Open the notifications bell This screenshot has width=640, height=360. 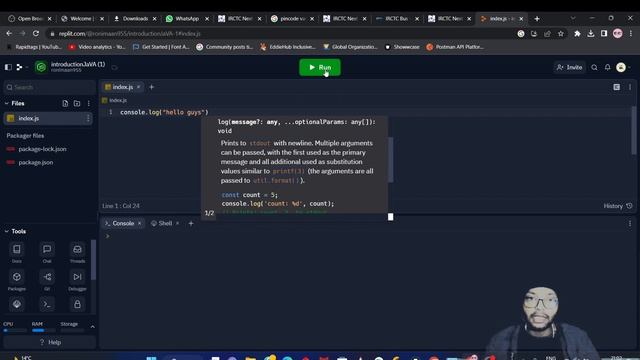coord(607,67)
